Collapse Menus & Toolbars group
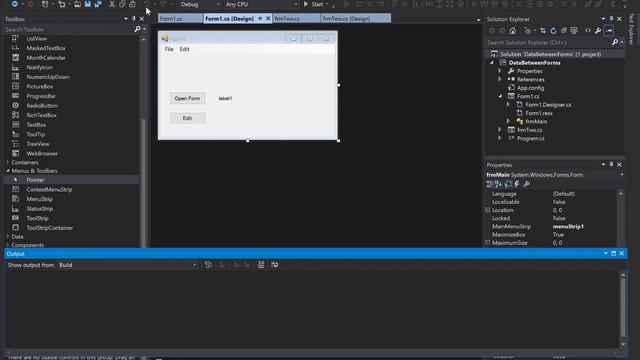Image resolution: width=640 pixels, height=360 pixels. click(8, 171)
